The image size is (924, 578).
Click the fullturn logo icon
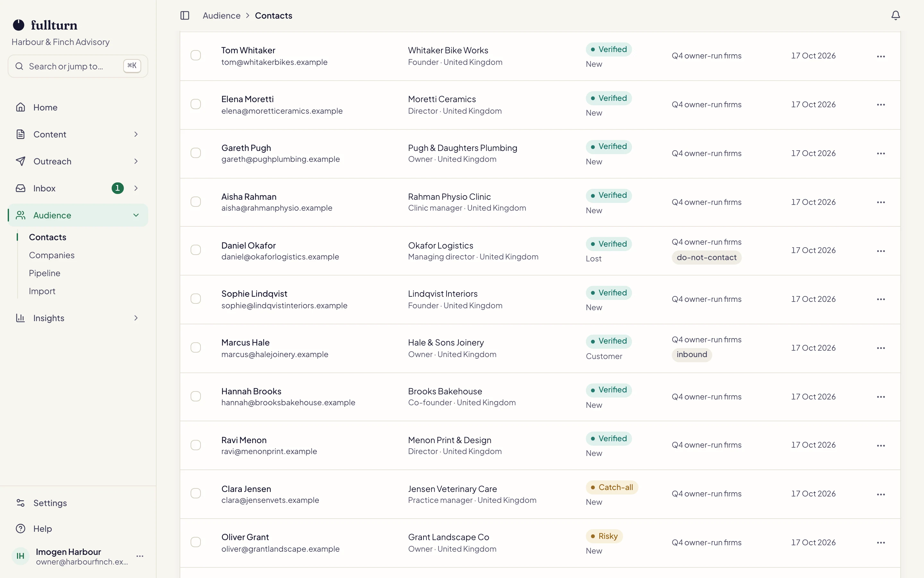18,25
